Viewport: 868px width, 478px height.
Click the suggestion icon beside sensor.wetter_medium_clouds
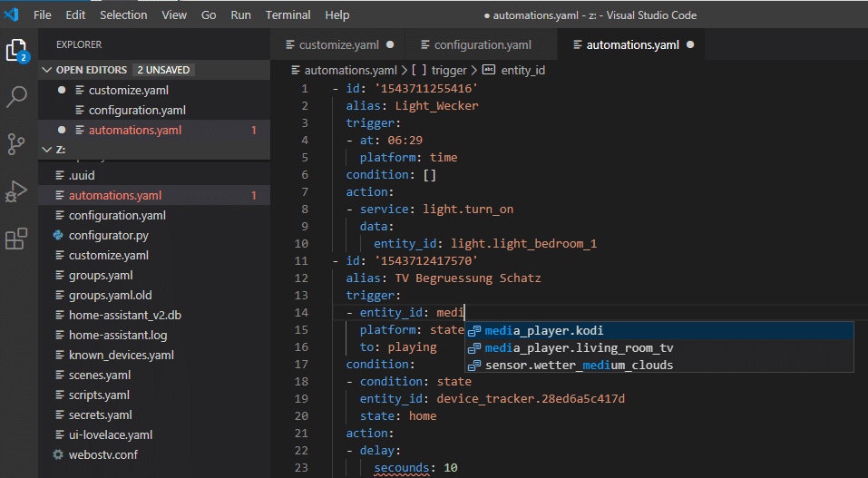474,366
